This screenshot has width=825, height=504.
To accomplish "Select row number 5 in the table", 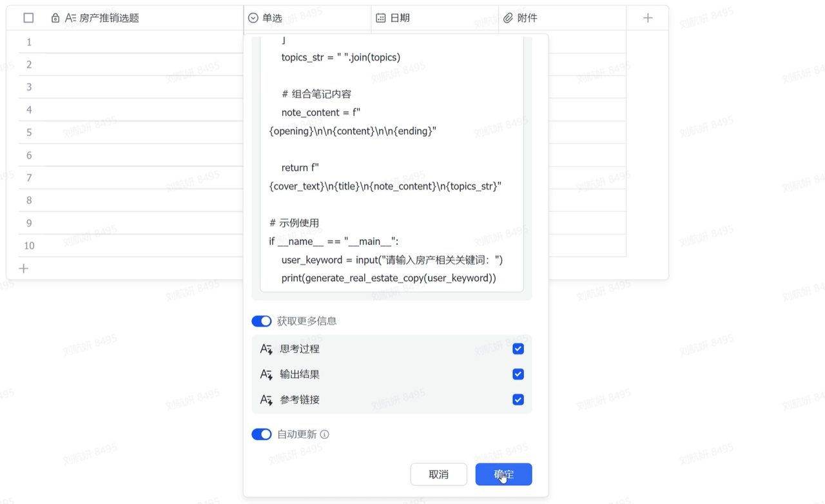I will pyautogui.click(x=28, y=132).
